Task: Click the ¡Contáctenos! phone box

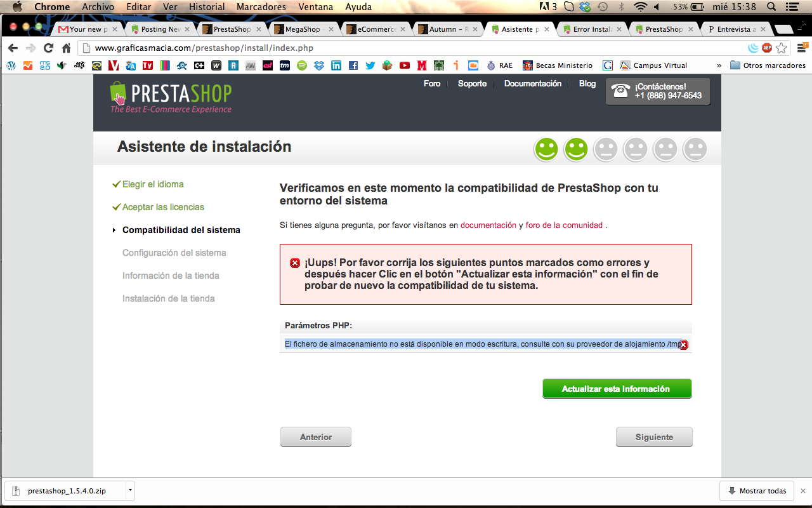Action: tap(658, 91)
